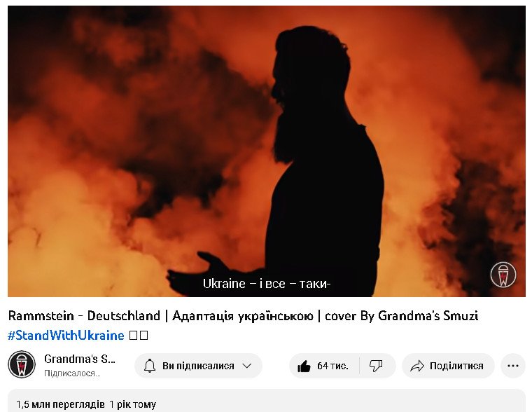The width and height of the screenshot is (532, 412).
Task: Click the channel watermark logo in video
Action: tap(503, 275)
